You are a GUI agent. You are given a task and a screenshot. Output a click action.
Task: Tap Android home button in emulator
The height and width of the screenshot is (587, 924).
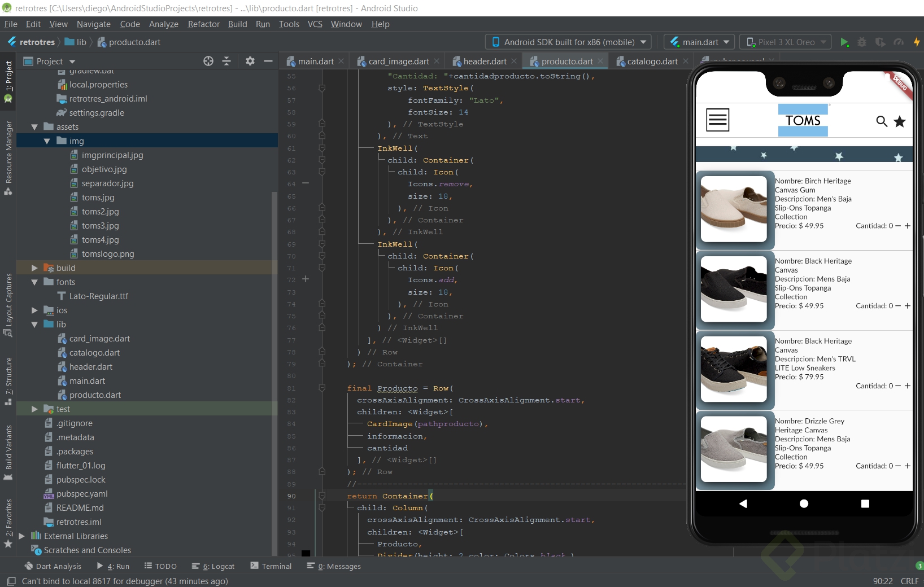click(804, 503)
